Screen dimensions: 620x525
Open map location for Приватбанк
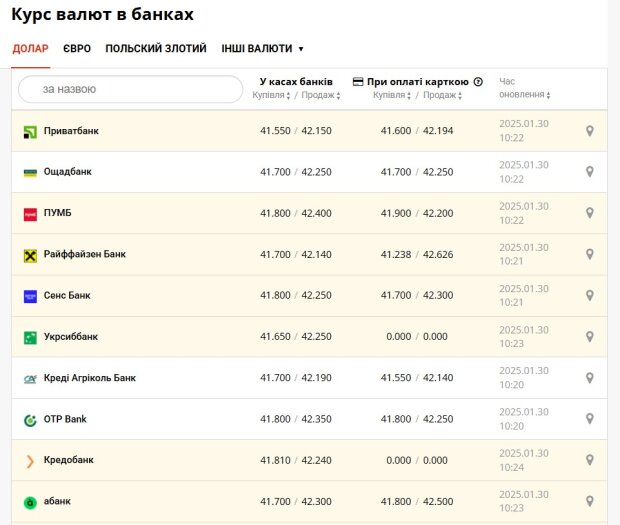[x=589, y=131]
